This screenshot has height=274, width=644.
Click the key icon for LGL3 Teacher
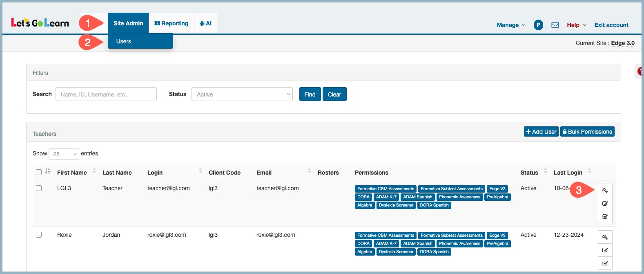605,191
